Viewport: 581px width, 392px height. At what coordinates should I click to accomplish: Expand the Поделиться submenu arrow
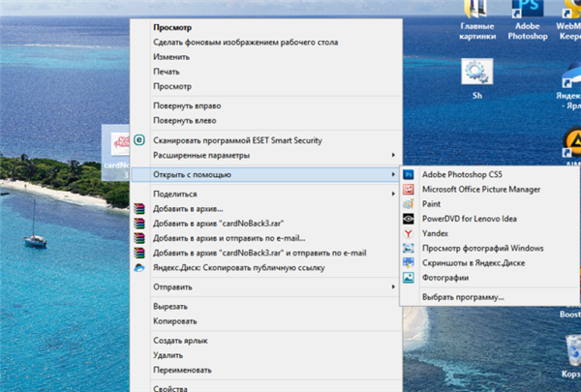pos(393,194)
